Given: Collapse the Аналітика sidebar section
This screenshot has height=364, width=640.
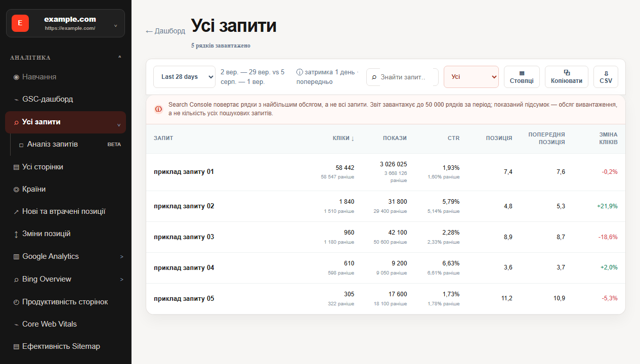Looking at the screenshot, I should [x=119, y=57].
